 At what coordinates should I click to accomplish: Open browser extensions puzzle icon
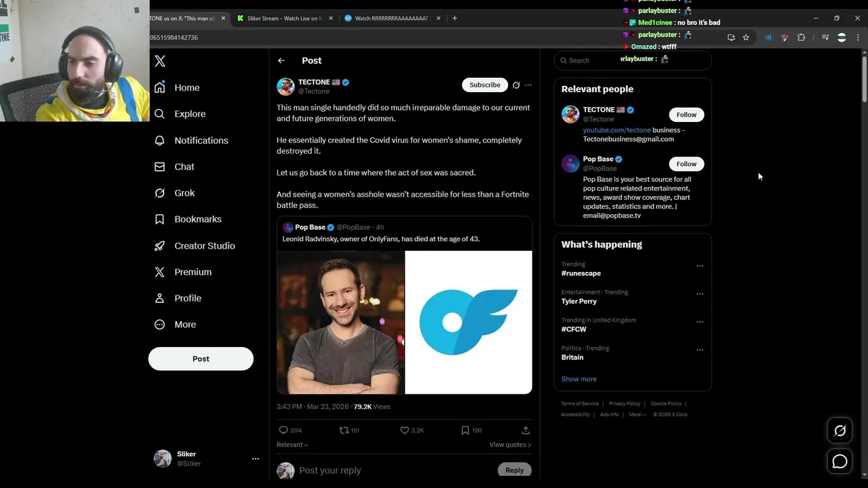click(x=801, y=38)
